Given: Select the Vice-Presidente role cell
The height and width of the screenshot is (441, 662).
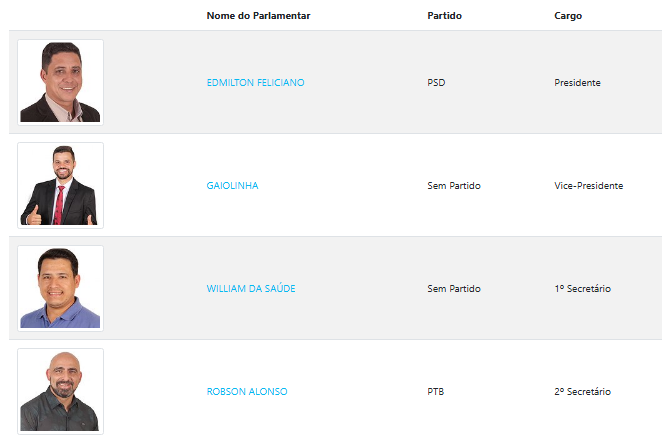Looking at the screenshot, I should coord(588,186).
